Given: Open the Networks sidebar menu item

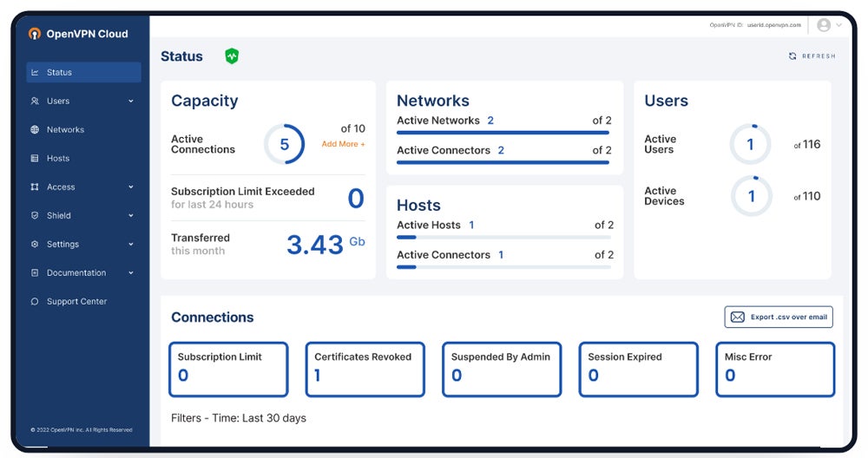Looking at the screenshot, I should [x=66, y=130].
